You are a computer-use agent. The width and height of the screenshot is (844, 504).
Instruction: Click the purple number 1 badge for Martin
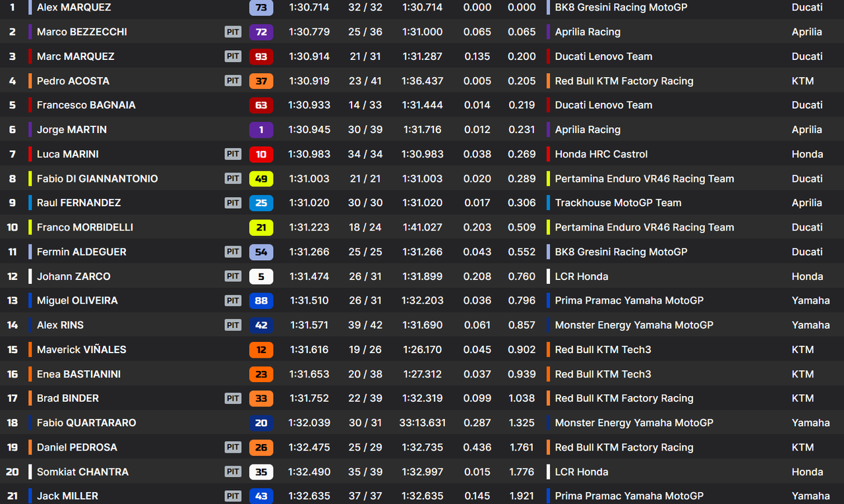click(261, 130)
